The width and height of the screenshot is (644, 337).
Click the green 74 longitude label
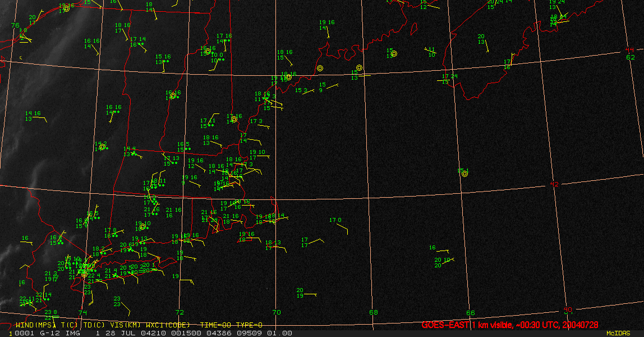click(82, 313)
